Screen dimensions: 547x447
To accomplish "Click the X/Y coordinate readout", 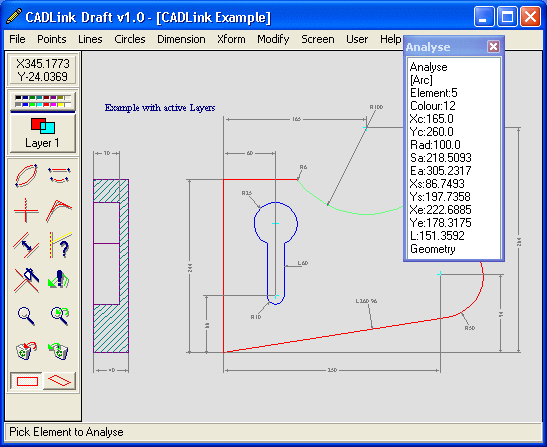I will (x=43, y=70).
